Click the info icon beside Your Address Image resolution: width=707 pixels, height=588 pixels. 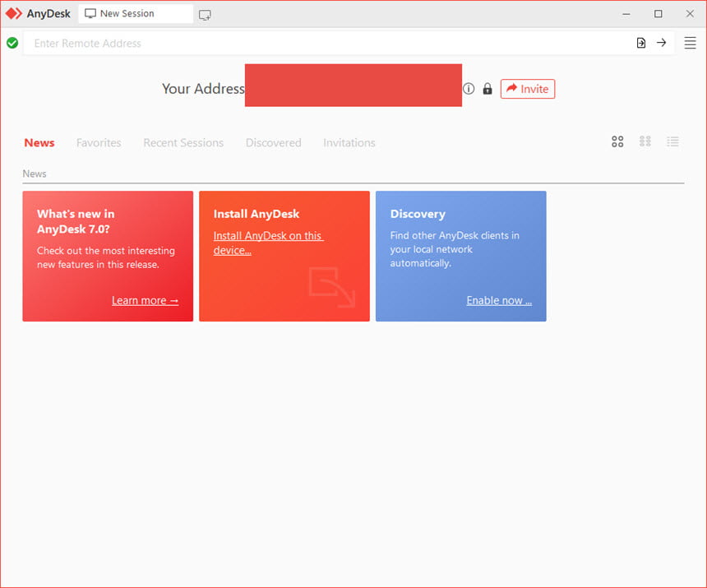(469, 89)
